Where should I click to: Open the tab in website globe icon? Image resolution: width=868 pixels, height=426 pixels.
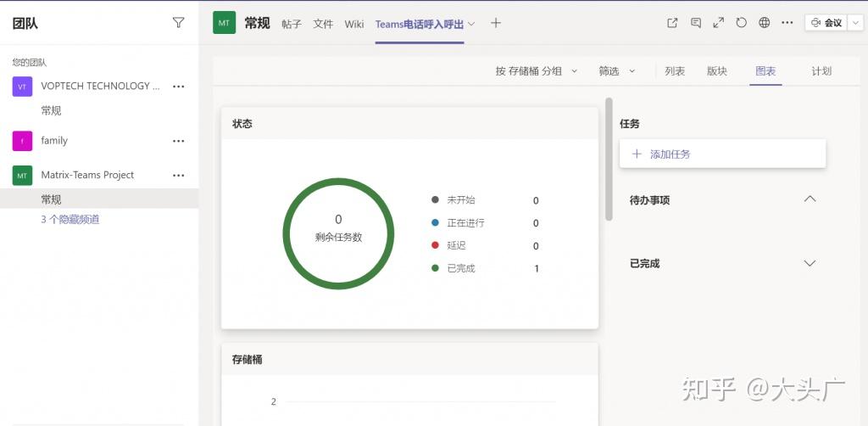[765, 23]
